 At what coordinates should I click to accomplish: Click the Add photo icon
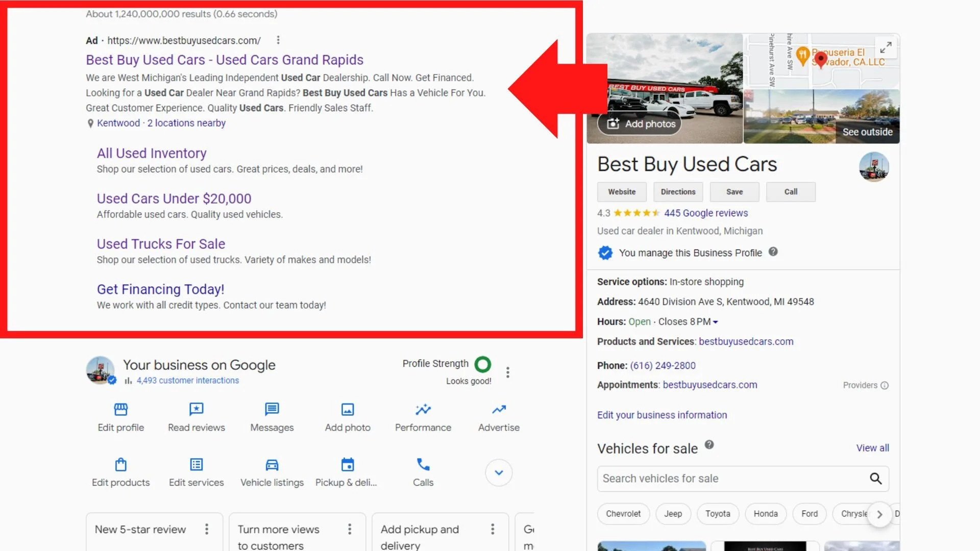click(347, 409)
